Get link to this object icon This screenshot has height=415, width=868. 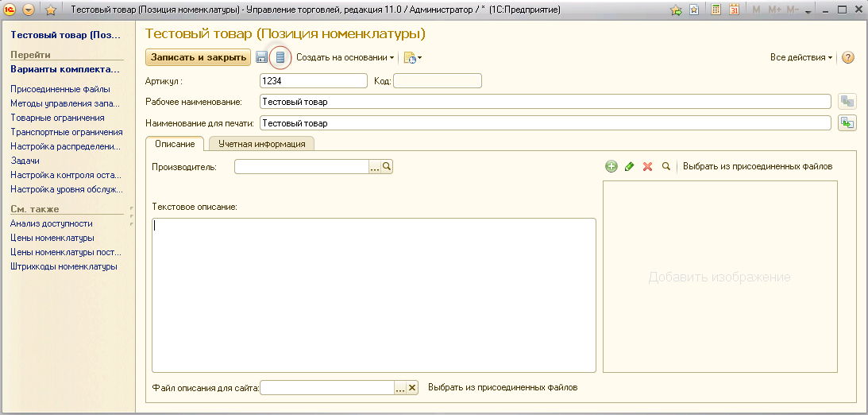[694, 10]
